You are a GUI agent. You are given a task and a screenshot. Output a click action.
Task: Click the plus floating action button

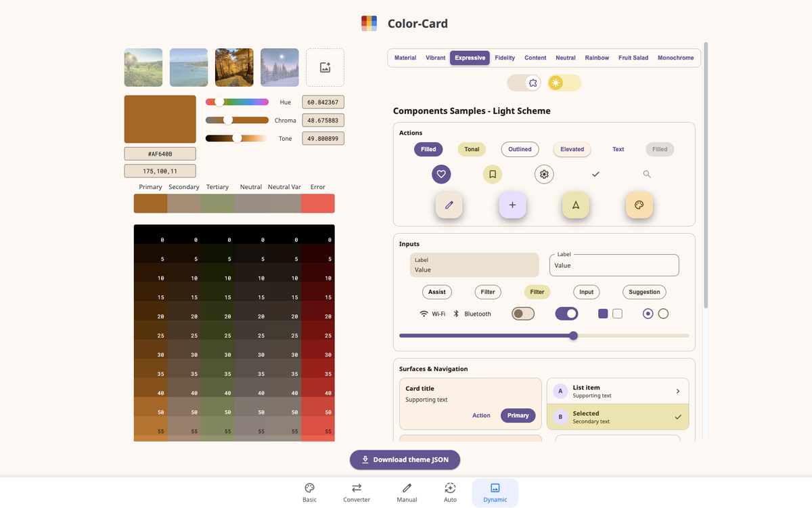point(512,205)
